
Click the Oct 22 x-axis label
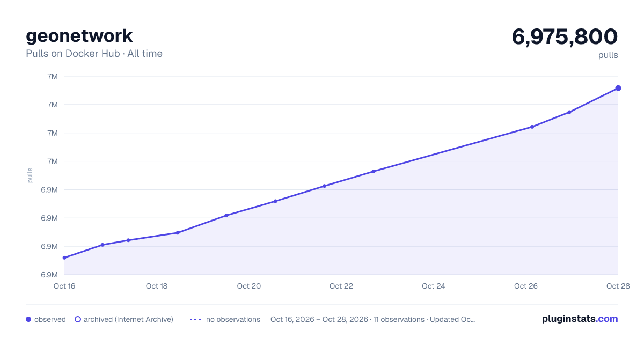coord(341,286)
